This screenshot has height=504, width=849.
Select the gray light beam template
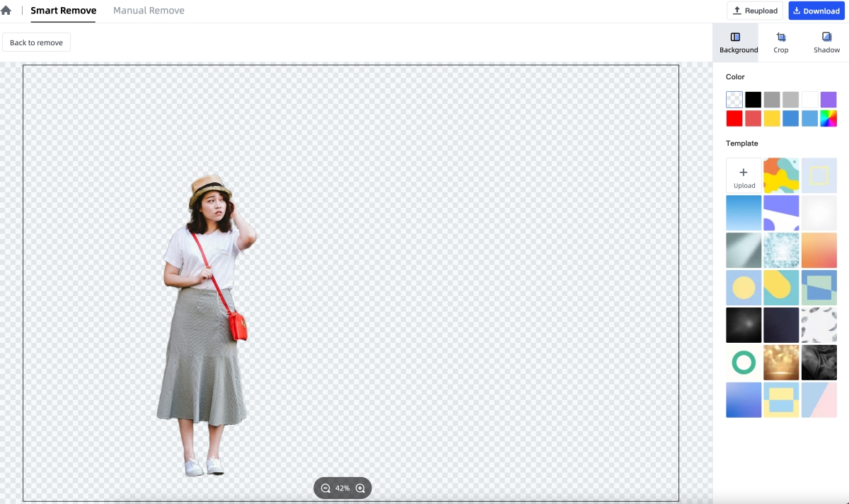(x=744, y=250)
